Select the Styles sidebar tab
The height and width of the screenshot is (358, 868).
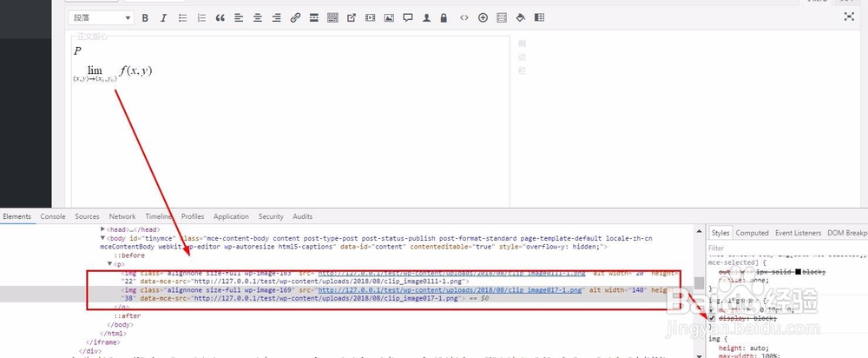720,233
